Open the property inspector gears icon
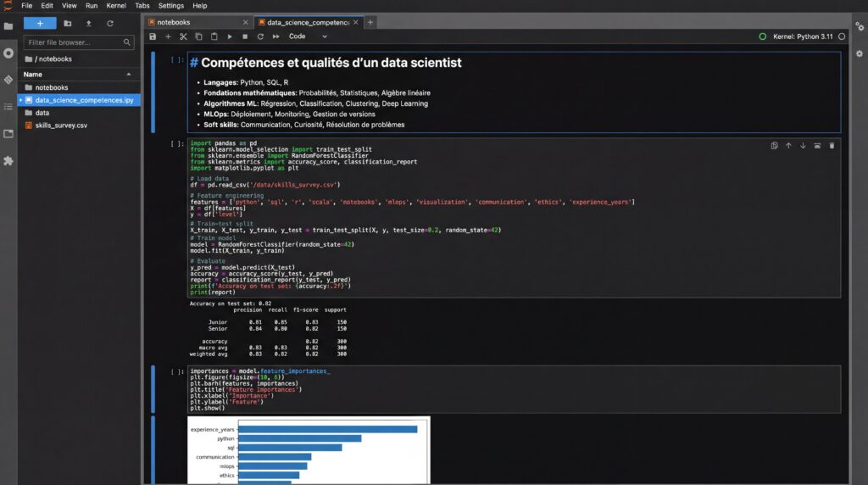 point(860,26)
